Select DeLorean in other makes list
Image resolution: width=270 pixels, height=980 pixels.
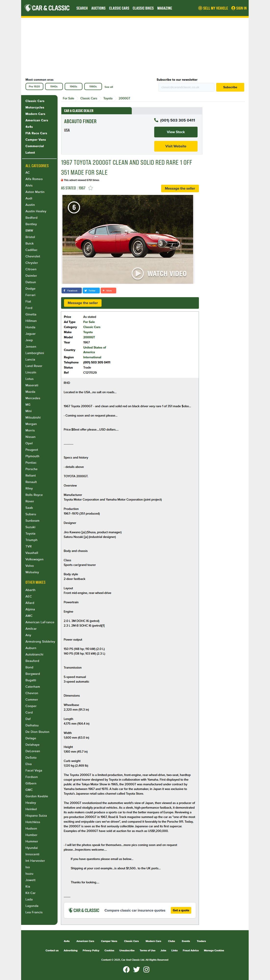33,751
